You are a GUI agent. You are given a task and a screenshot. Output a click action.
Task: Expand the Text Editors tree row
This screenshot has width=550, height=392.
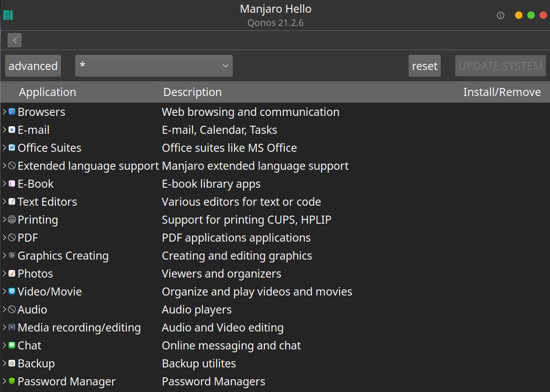point(4,202)
